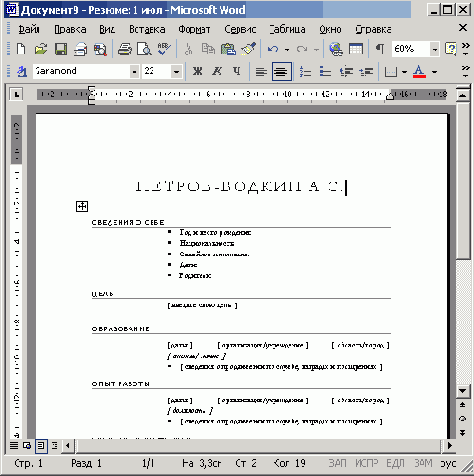Toggle the paragraph marks ¶ button
Image resolution: width=474 pixels, height=476 pixels.
tap(380, 49)
